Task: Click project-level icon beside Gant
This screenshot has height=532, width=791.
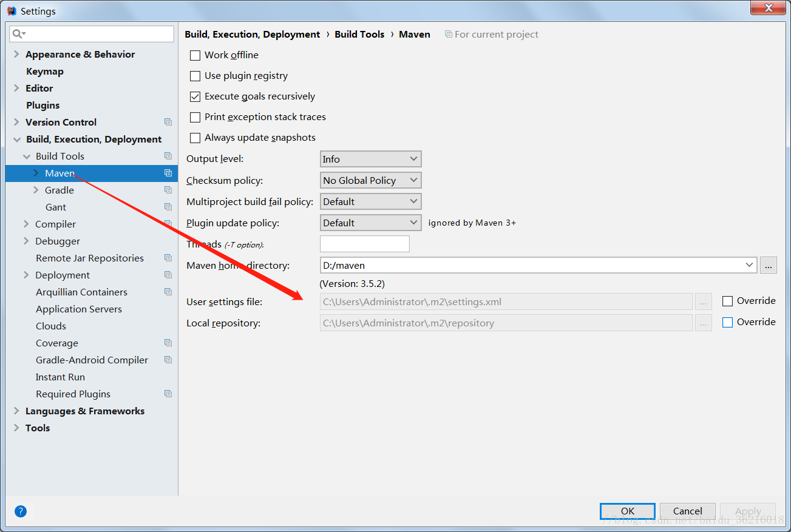Action: point(168,207)
